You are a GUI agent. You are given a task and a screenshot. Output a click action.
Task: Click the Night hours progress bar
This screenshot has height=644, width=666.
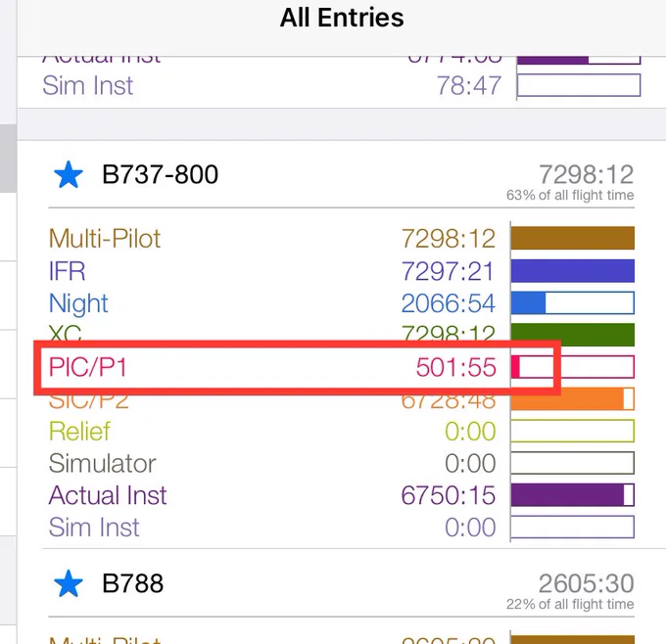coord(573,302)
